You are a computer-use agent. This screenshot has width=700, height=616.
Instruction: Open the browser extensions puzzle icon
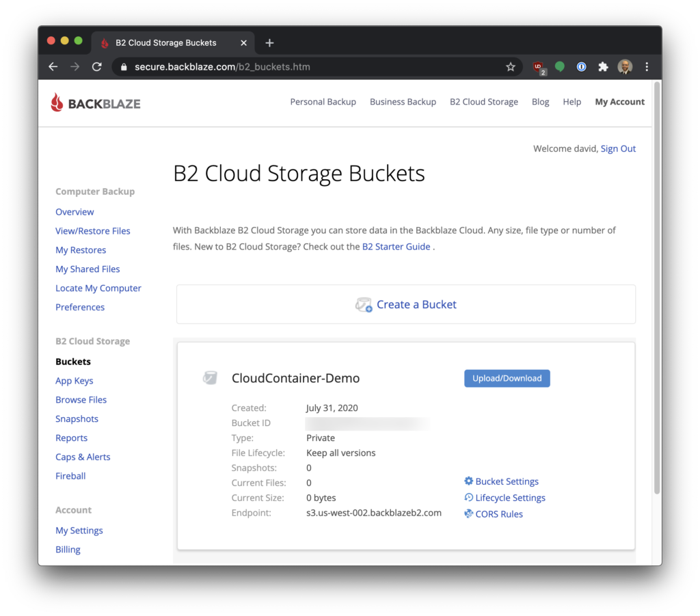tap(603, 67)
